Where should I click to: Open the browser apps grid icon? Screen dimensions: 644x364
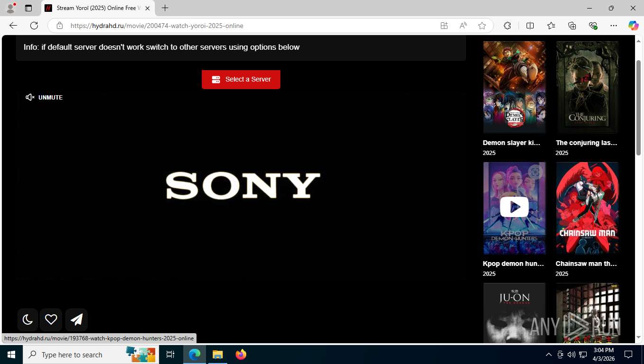click(444, 26)
